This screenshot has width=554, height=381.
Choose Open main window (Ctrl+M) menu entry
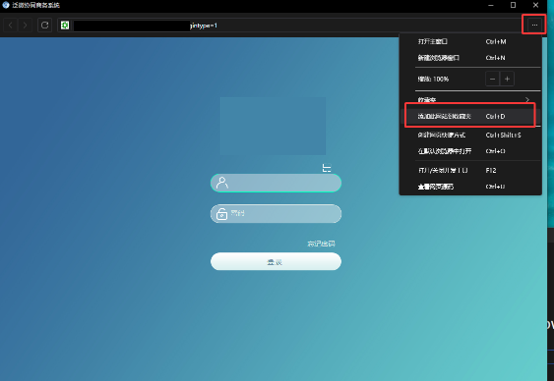click(470, 41)
